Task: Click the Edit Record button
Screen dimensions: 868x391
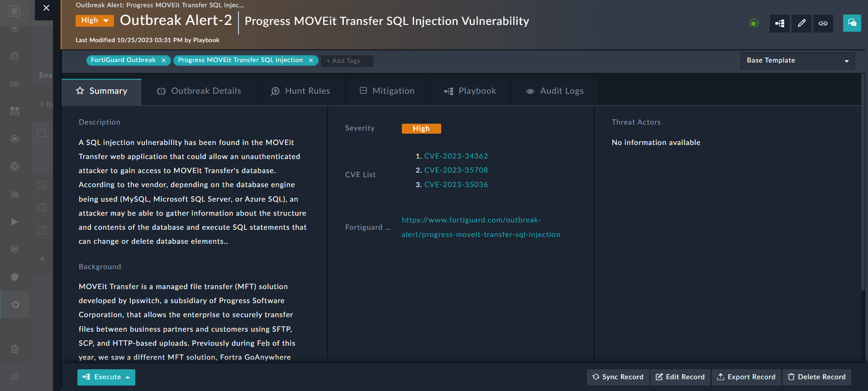Action: (680, 377)
